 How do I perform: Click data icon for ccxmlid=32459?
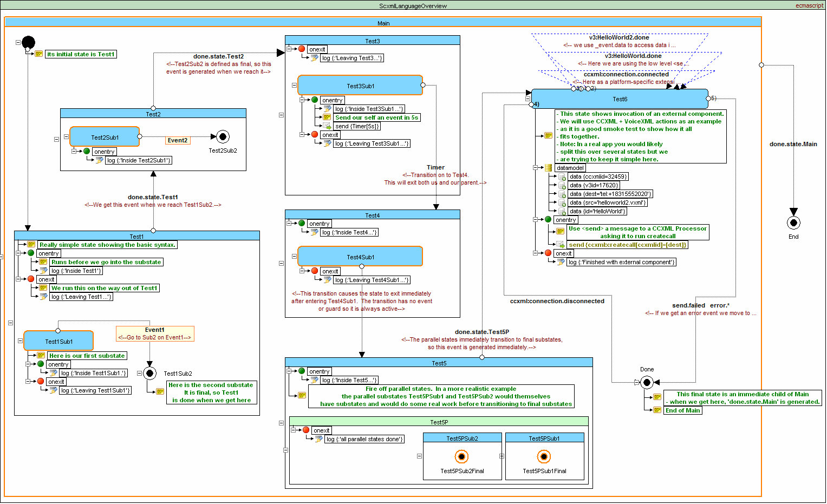[x=562, y=177]
